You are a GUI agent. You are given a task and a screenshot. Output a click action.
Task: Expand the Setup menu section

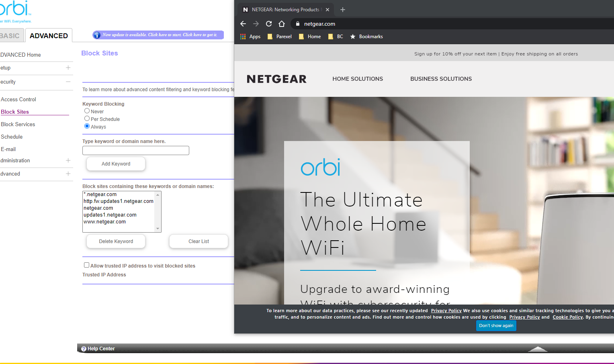pos(68,68)
